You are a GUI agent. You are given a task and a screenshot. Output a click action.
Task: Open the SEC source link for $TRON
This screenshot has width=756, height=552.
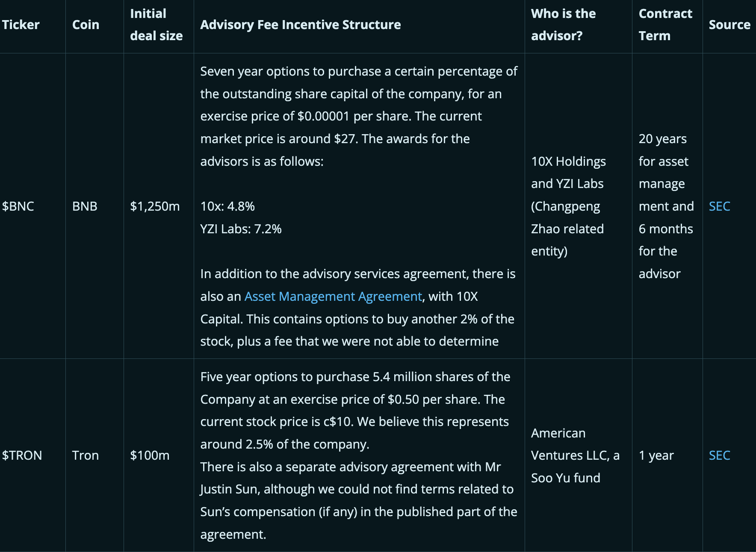coord(719,455)
